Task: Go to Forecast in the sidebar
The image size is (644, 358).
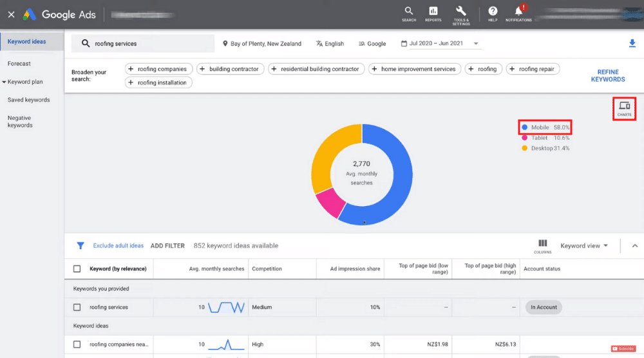Action: point(19,64)
